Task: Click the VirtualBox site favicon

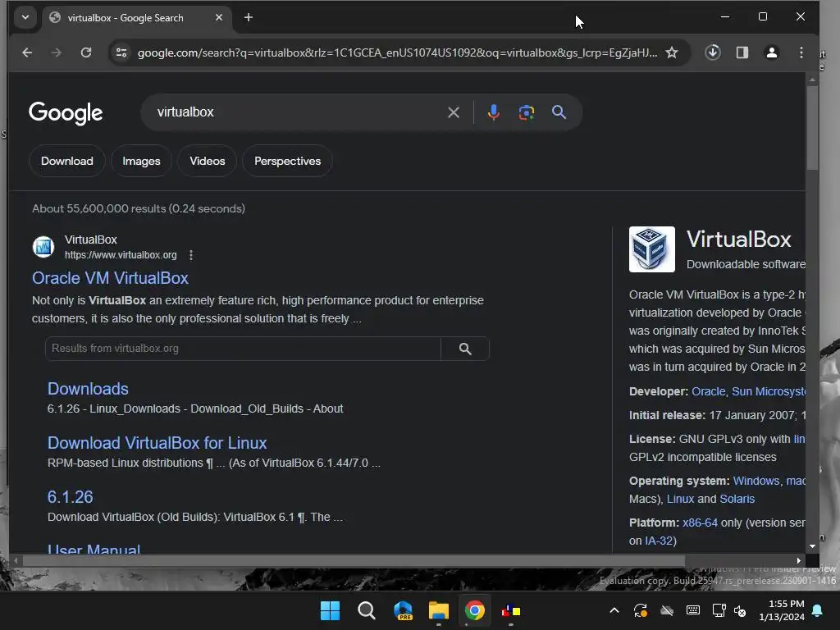Action: click(43, 247)
